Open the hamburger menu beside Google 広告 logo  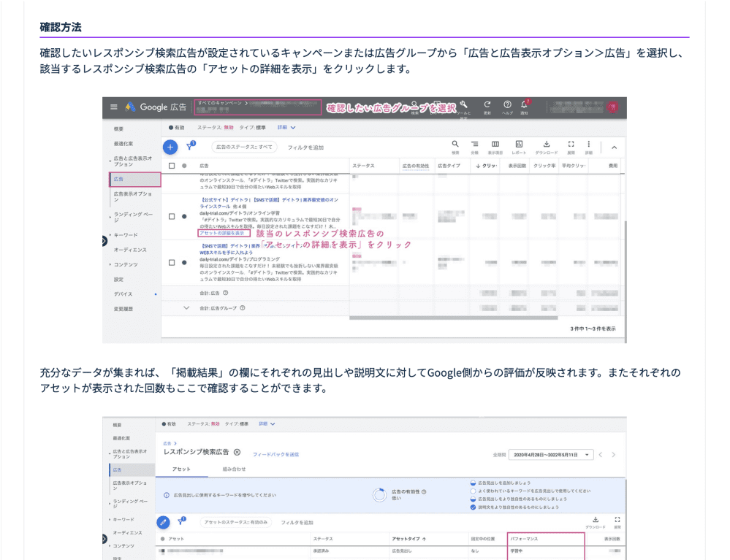tap(113, 107)
